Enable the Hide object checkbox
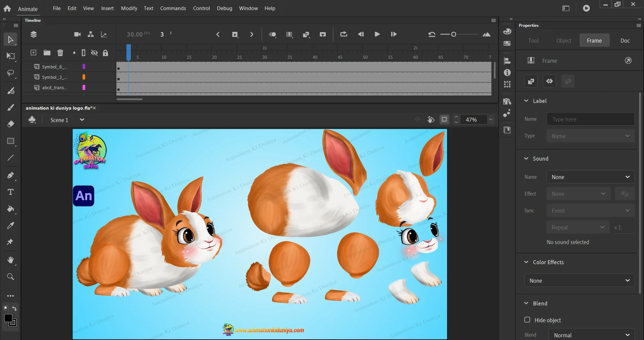This screenshot has width=644, height=340. tap(527, 320)
